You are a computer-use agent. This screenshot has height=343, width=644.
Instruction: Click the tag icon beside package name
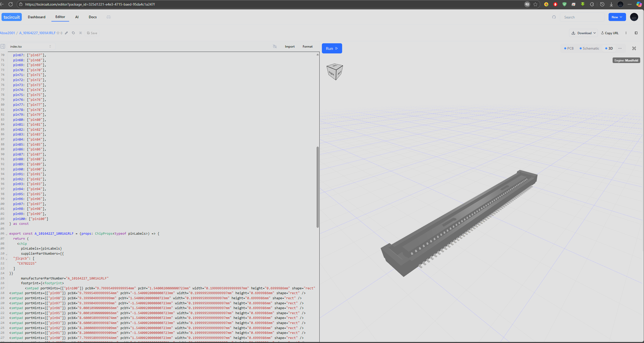point(73,33)
